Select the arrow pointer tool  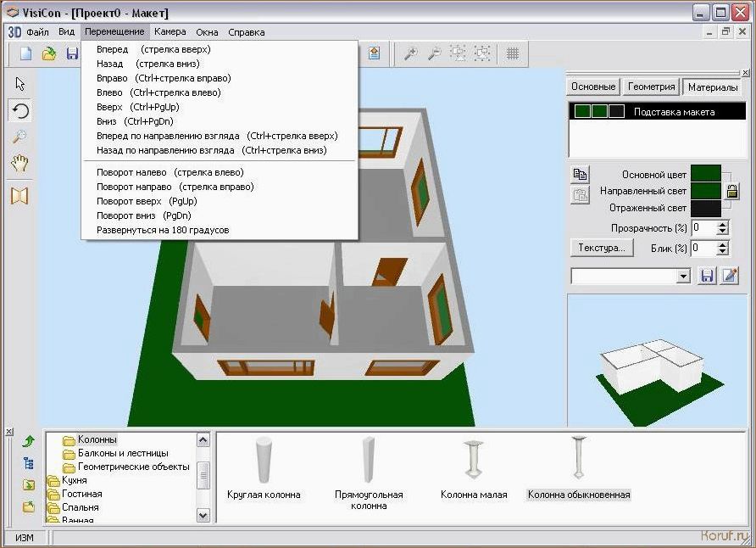pos(20,83)
